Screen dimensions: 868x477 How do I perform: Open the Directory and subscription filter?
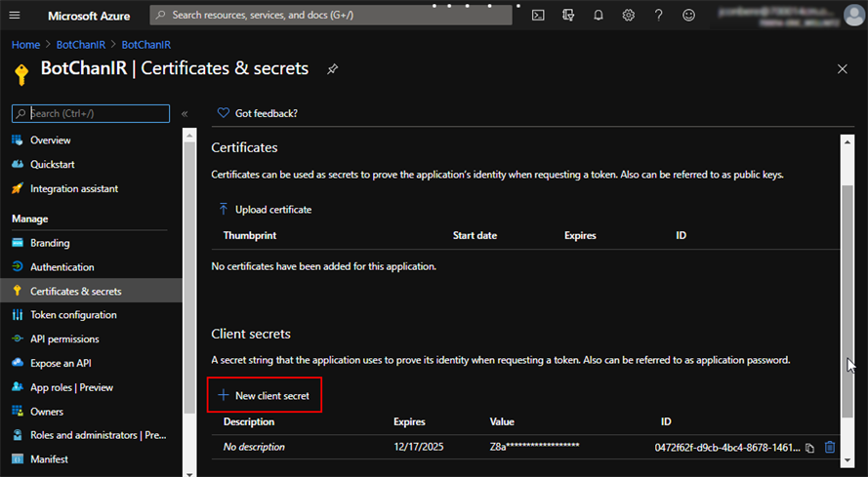(x=568, y=15)
